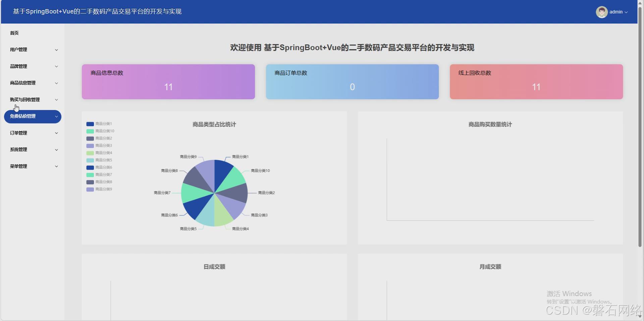Open the 系统管理 menu
Viewport: 644px width, 321px height.
pyautogui.click(x=33, y=150)
